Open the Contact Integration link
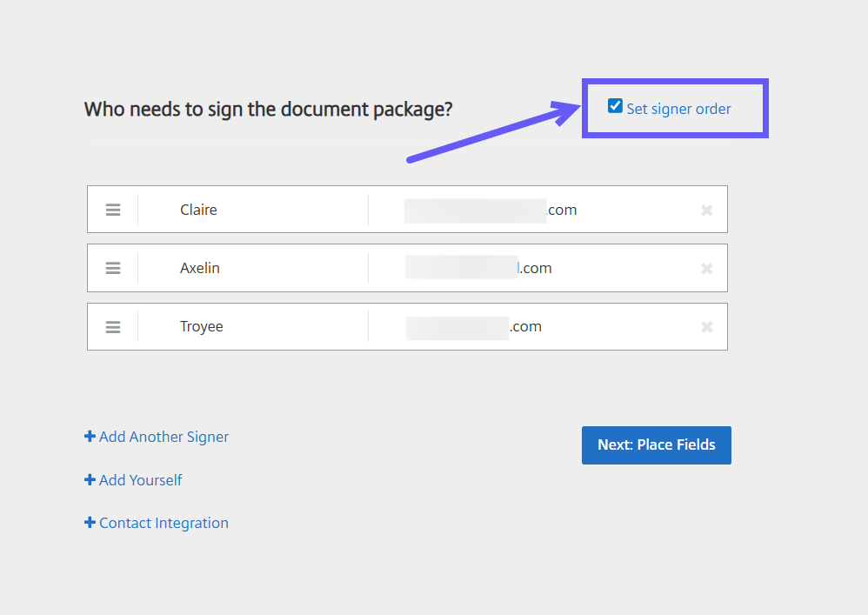 click(x=164, y=523)
